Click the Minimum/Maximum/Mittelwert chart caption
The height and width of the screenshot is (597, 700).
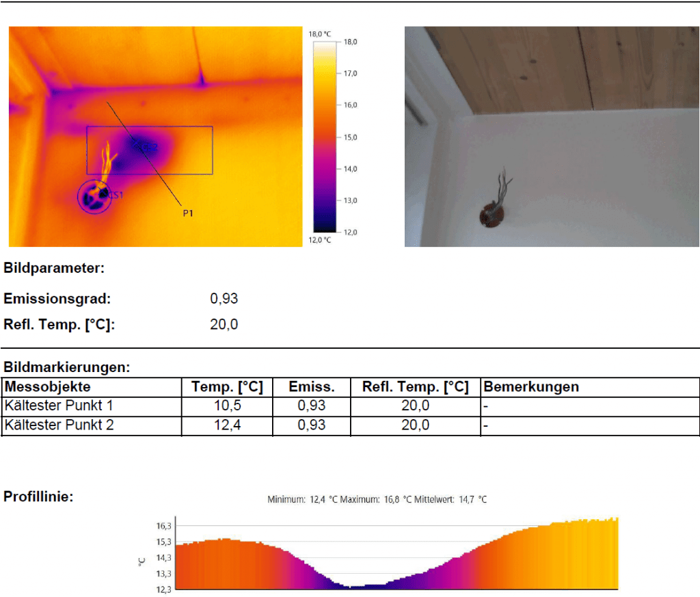(377, 500)
